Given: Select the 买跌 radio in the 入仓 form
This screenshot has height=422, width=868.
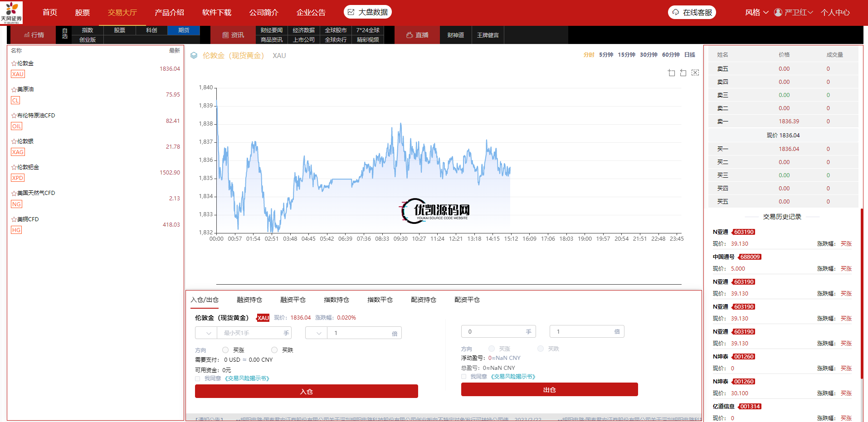Looking at the screenshot, I should tap(274, 350).
